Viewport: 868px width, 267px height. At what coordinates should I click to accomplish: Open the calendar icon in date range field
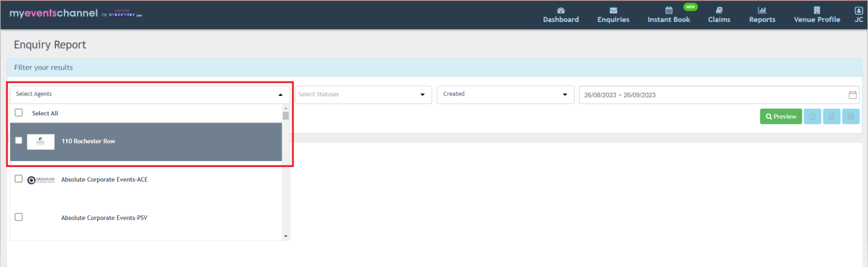point(853,95)
